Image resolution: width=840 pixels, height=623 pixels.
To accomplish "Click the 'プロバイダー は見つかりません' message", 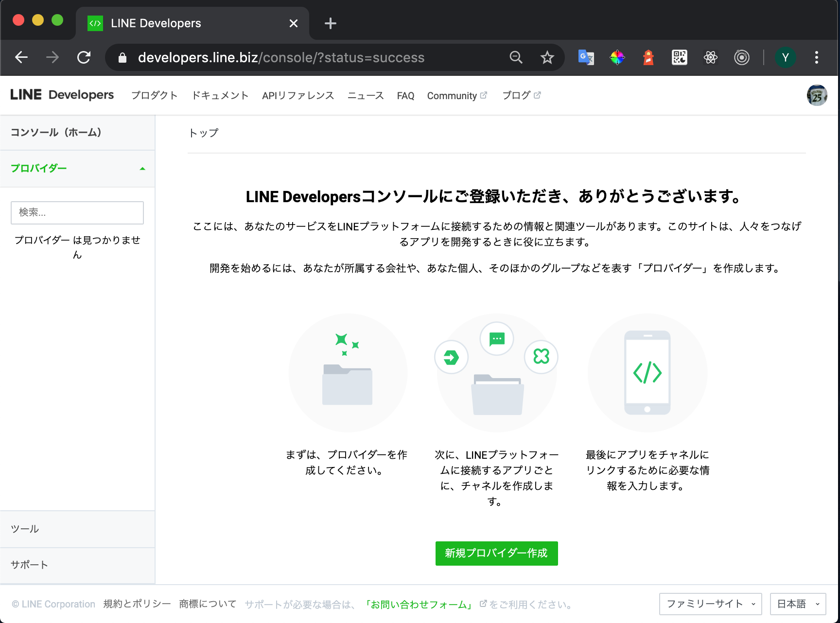I will (77, 247).
